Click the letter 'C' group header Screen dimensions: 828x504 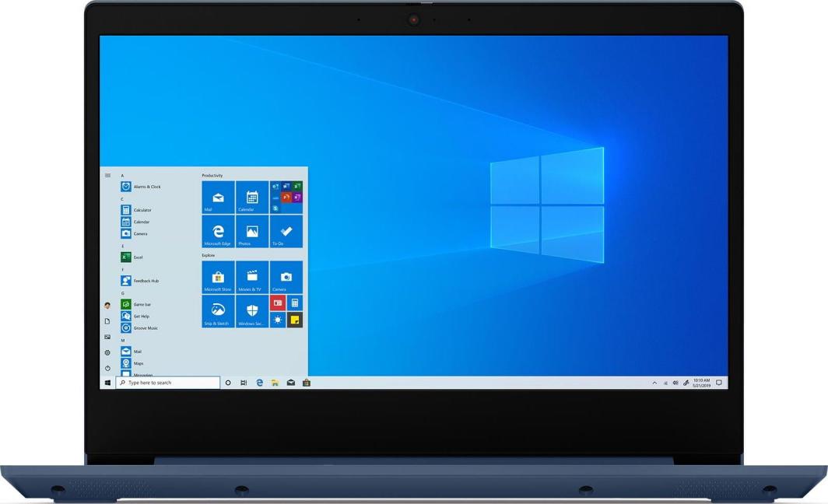122,199
